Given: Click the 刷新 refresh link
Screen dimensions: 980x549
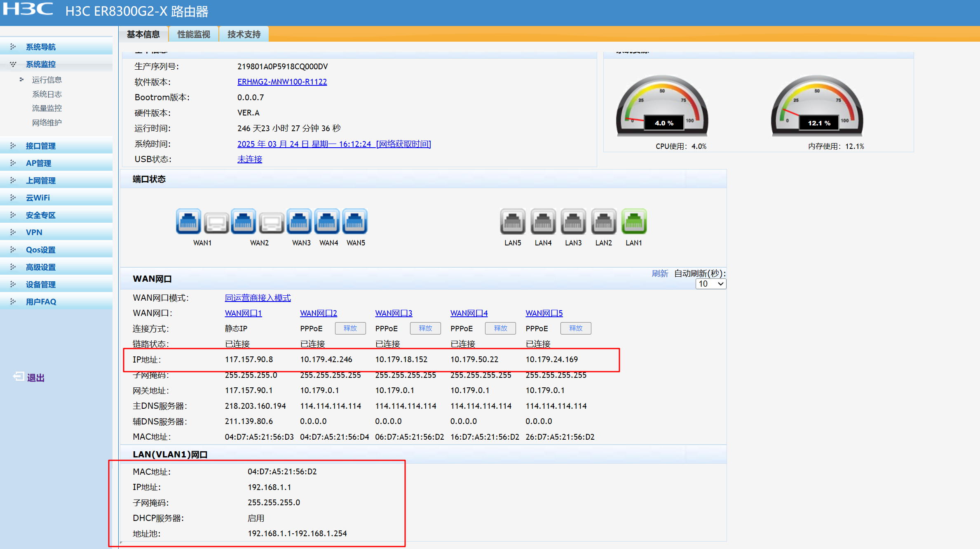Looking at the screenshot, I should (659, 273).
